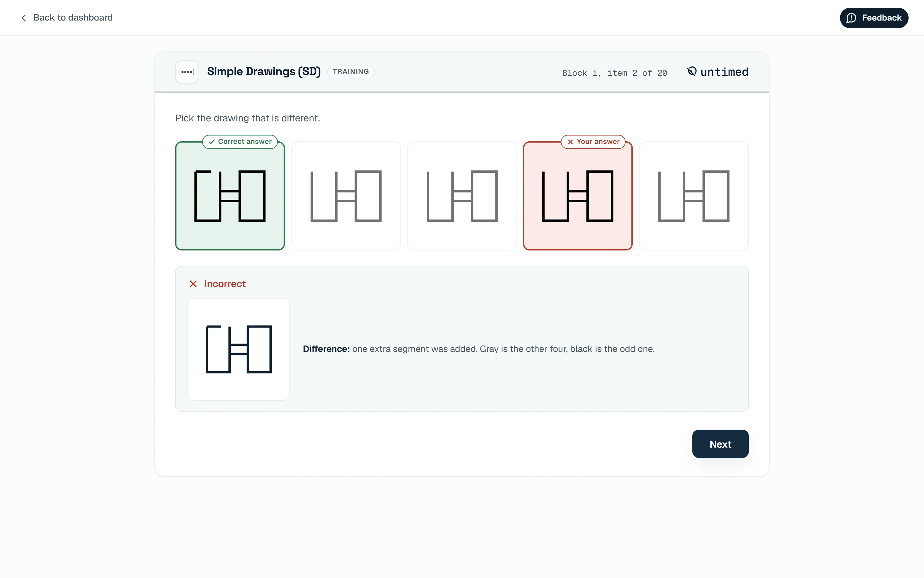Select the fourth drawing marked Your answer
Screen dimensions: 924x578
click(x=577, y=196)
